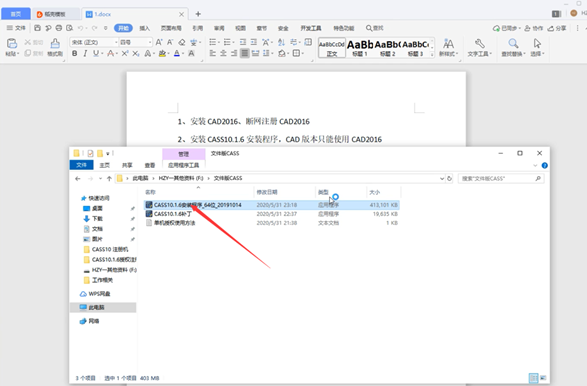The image size is (587, 386).
Task: Click the Explorer search box
Action: coord(501,179)
